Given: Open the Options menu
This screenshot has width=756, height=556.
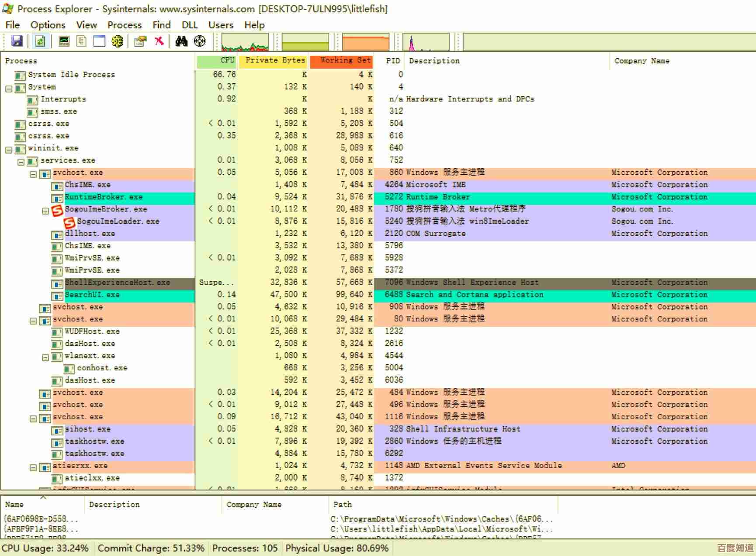Looking at the screenshot, I should click(x=48, y=25).
